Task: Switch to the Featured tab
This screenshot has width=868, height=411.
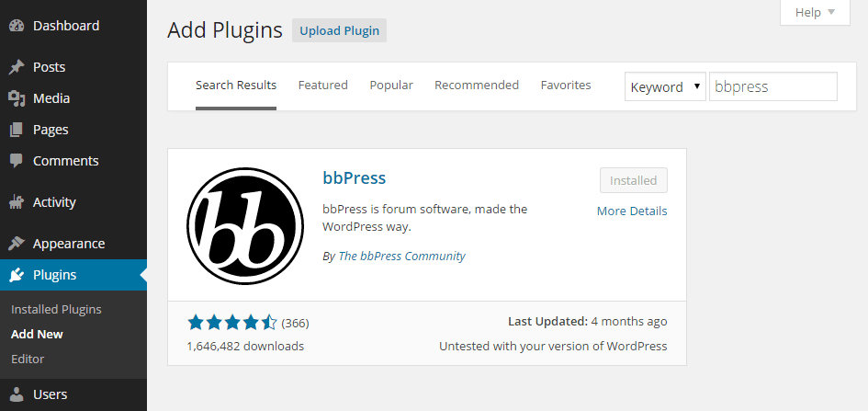Action: point(322,86)
